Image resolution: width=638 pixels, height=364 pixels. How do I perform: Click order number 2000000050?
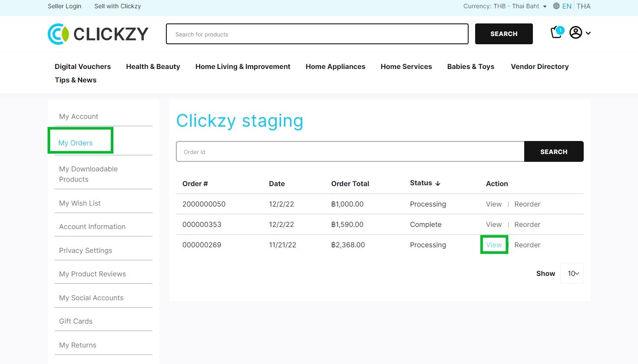[204, 204]
